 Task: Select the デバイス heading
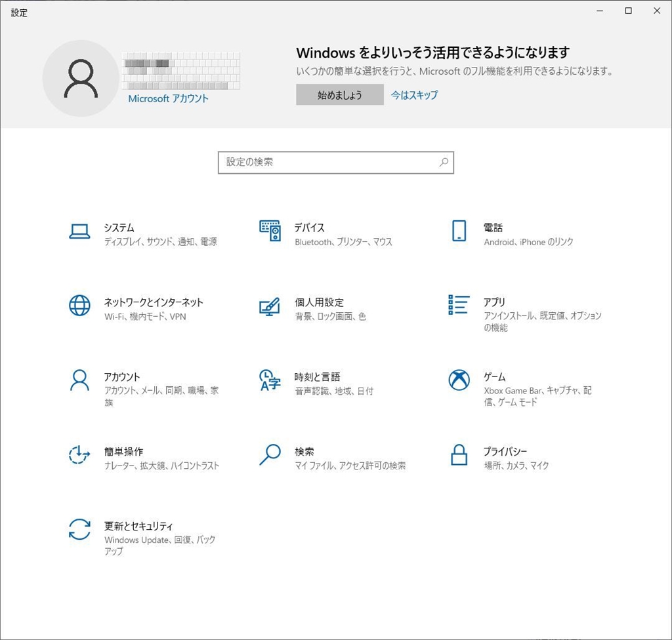[x=310, y=228]
